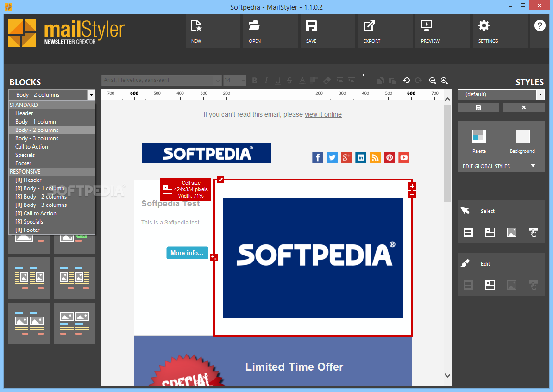Select Body - 1 column option

click(x=52, y=122)
